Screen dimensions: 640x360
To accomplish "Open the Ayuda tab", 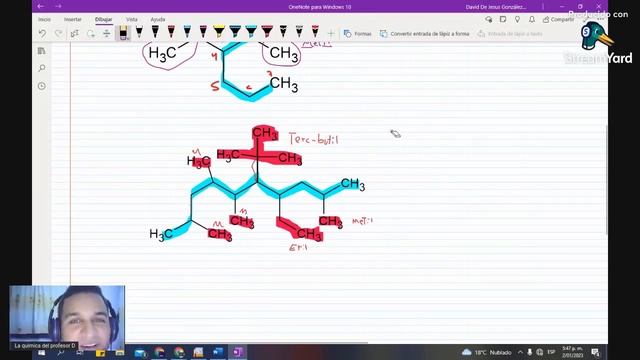I will tap(158, 19).
